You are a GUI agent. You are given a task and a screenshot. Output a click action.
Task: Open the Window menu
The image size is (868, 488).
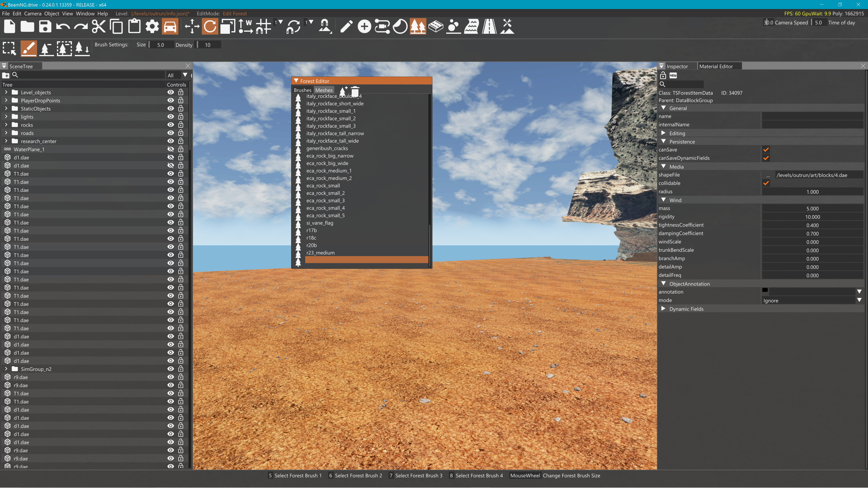click(x=85, y=14)
